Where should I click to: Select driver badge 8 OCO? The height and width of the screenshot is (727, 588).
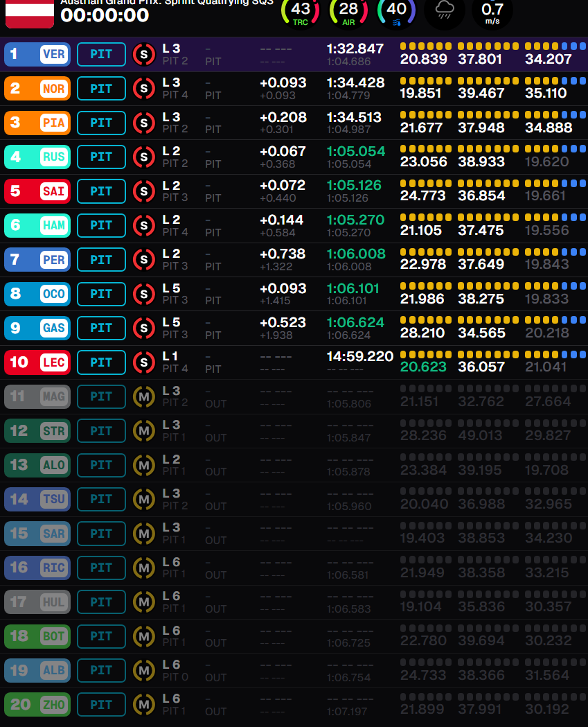(x=37, y=294)
